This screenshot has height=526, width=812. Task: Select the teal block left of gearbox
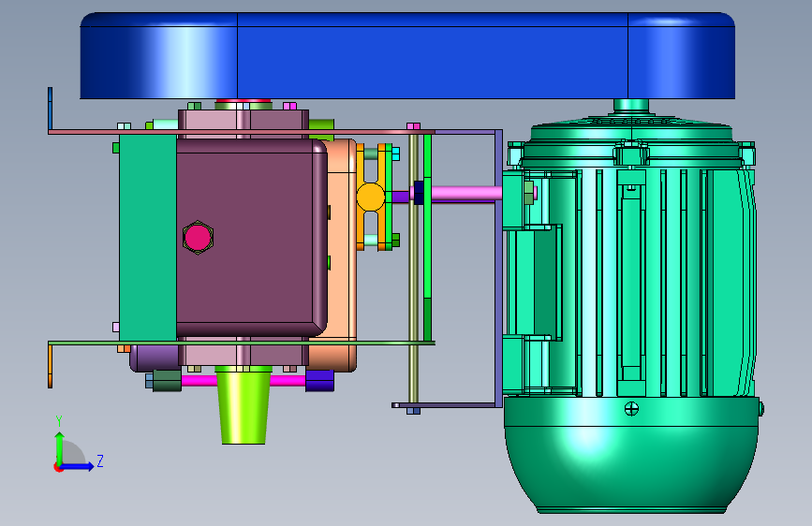[148, 238]
